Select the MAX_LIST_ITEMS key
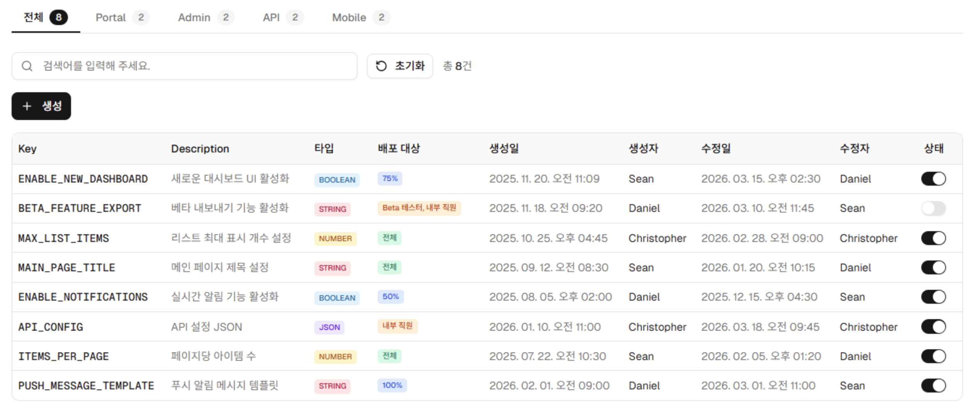980x416 pixels. point(64,238)
